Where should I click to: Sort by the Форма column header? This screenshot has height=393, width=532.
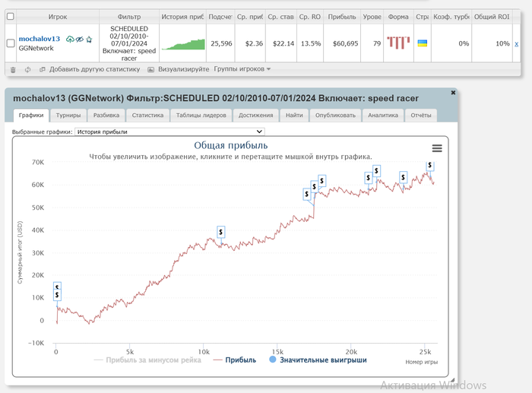click(x=398, y=17)
